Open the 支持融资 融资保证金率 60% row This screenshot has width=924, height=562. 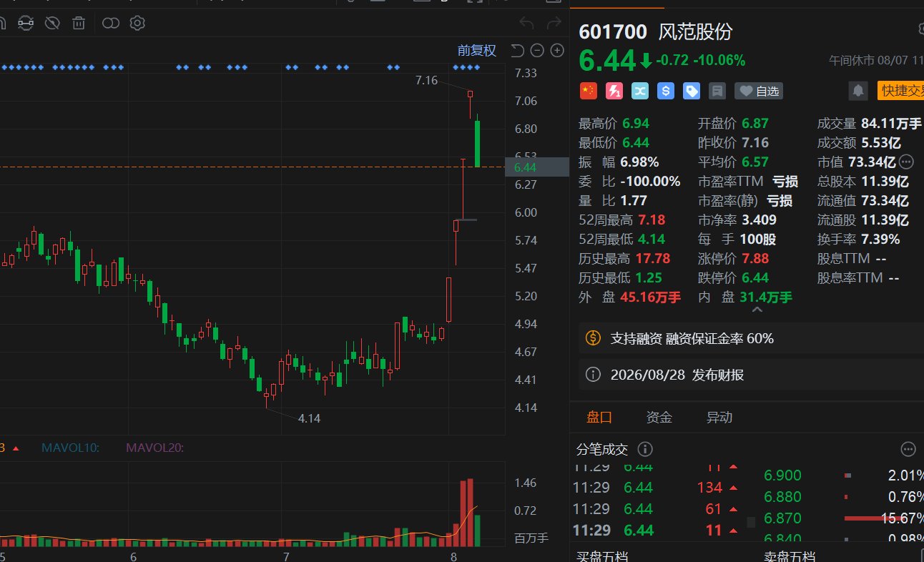click(751, 338)
